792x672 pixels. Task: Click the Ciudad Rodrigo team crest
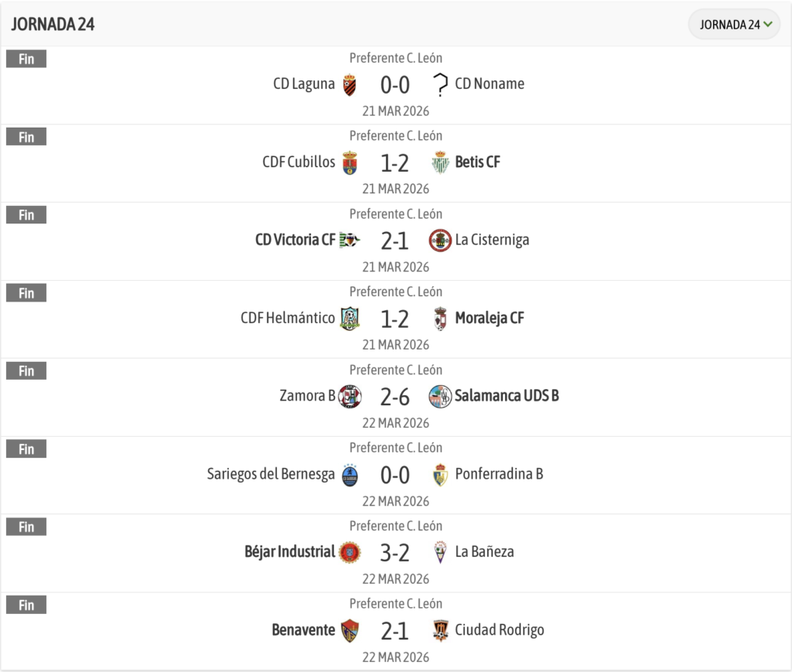coord(440,630)
